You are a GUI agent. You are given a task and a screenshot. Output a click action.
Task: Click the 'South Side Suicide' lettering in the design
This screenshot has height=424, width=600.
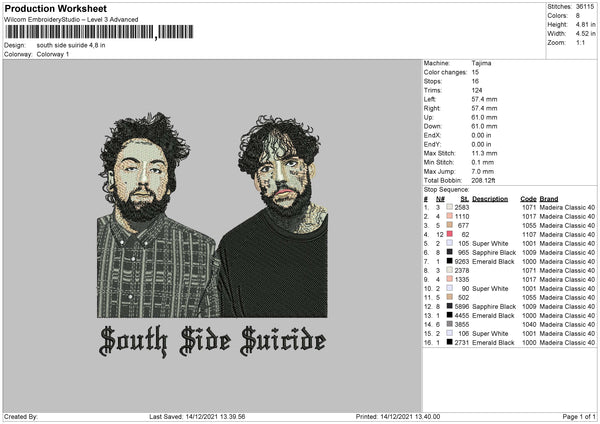point(212,341)
